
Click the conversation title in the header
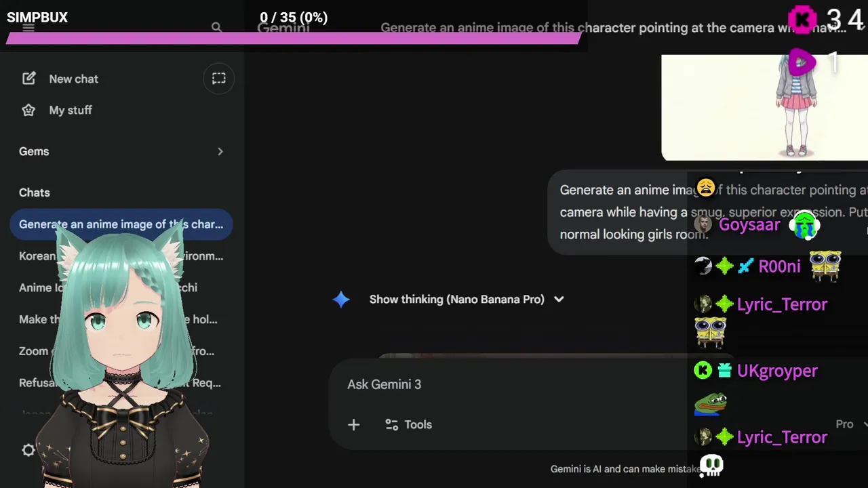coord(614,28)
